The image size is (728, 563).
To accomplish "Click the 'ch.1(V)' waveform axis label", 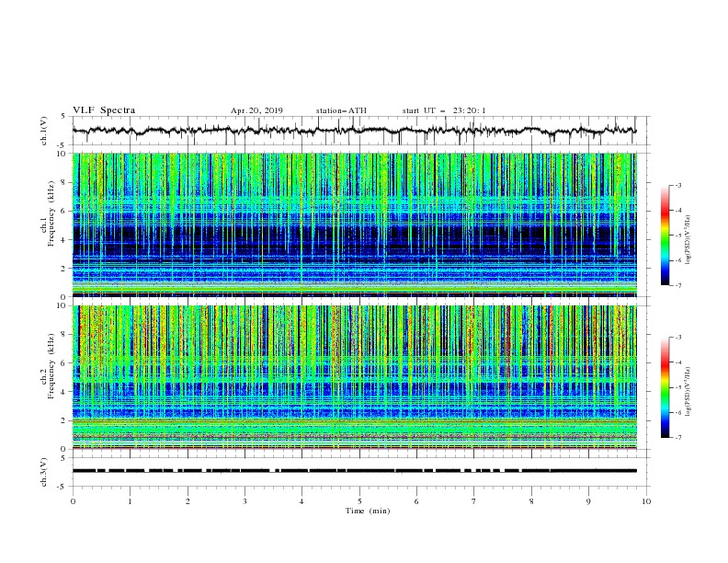I will click(x=44, y=131).
